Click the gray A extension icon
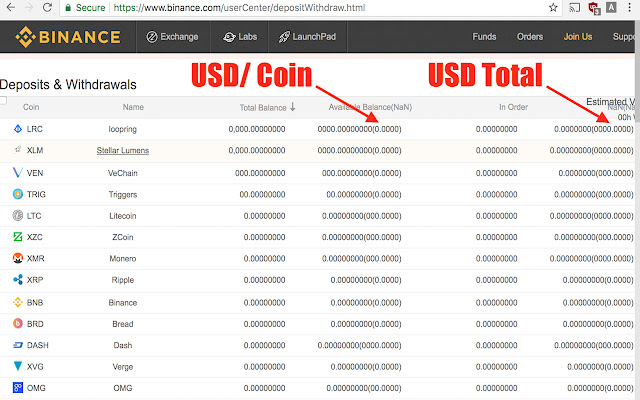640x400 pixels. [611, 7]
